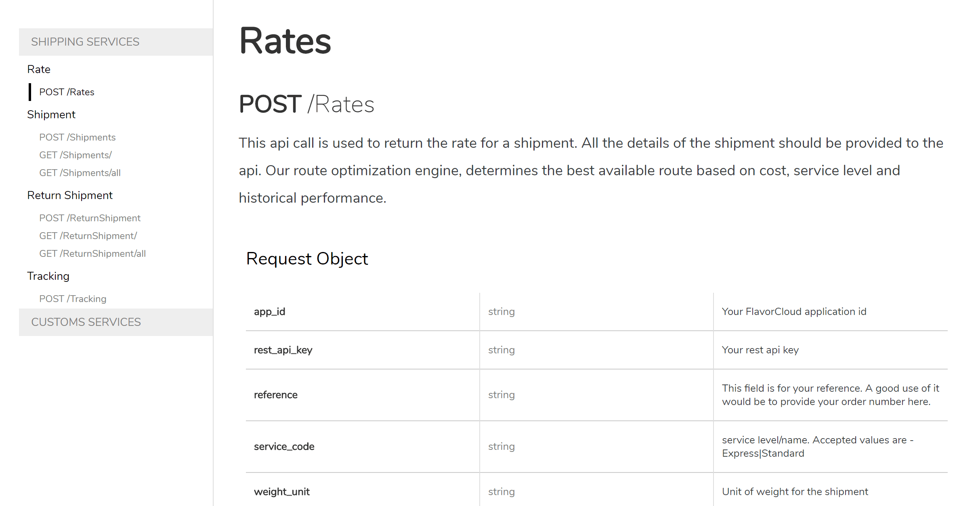Open POST /ReturnShipment endpoint docs
This screenshot has height=506, width=980.
pos(90,218)
